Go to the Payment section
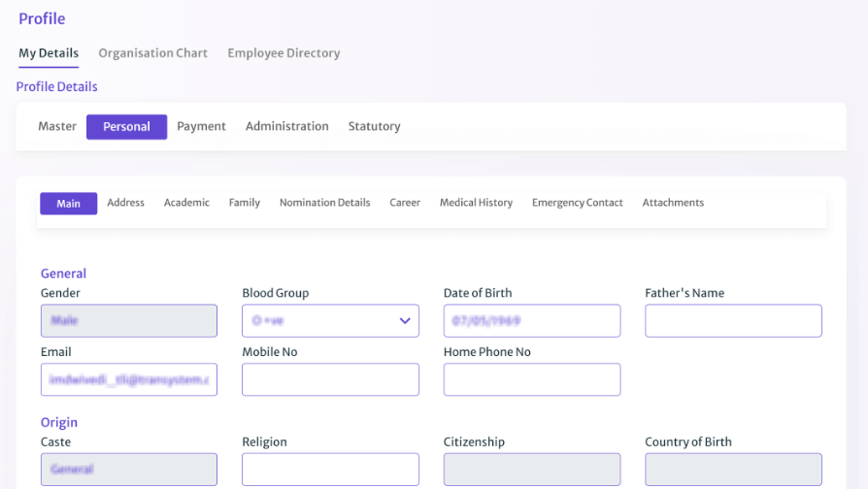 [x=201, y=126]
